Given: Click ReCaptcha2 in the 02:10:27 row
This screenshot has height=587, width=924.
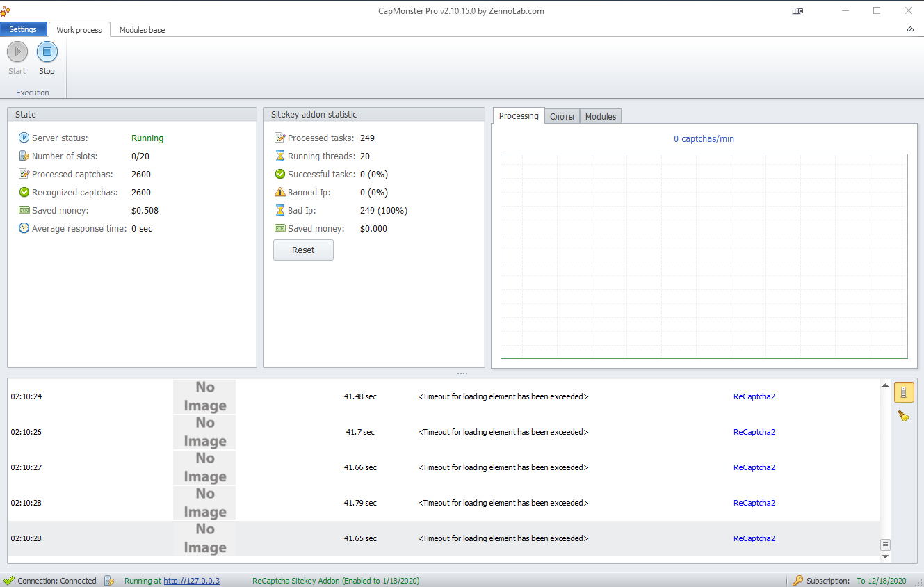Looking at the screenshot, I should click(754, 467).
